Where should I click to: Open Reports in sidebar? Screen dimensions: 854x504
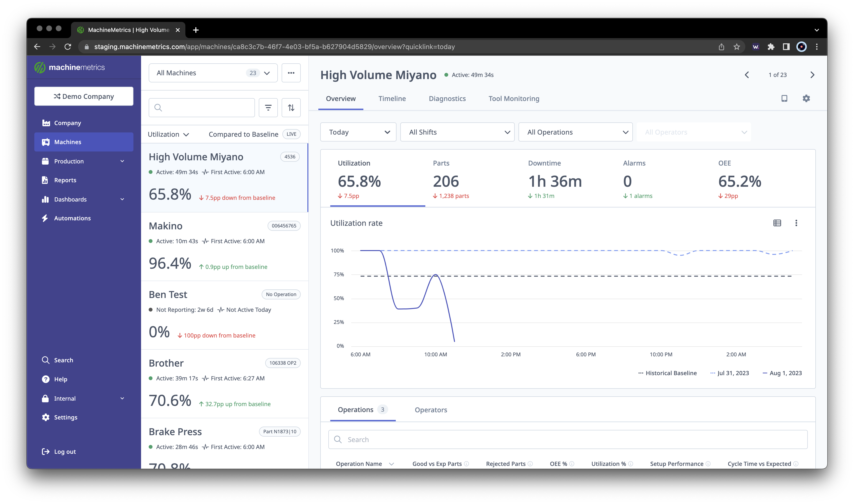(x=84, y=180)
